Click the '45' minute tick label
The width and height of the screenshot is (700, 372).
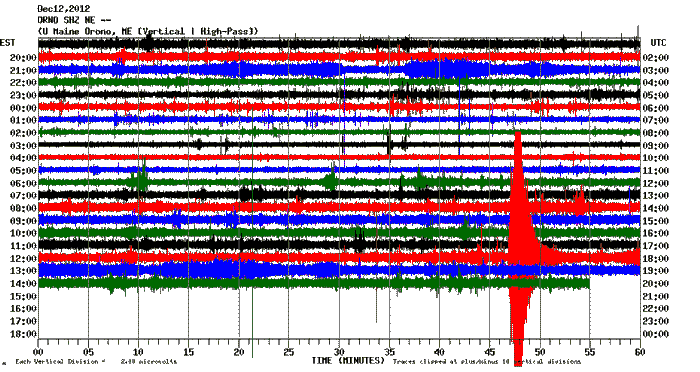tap(490, 352)
